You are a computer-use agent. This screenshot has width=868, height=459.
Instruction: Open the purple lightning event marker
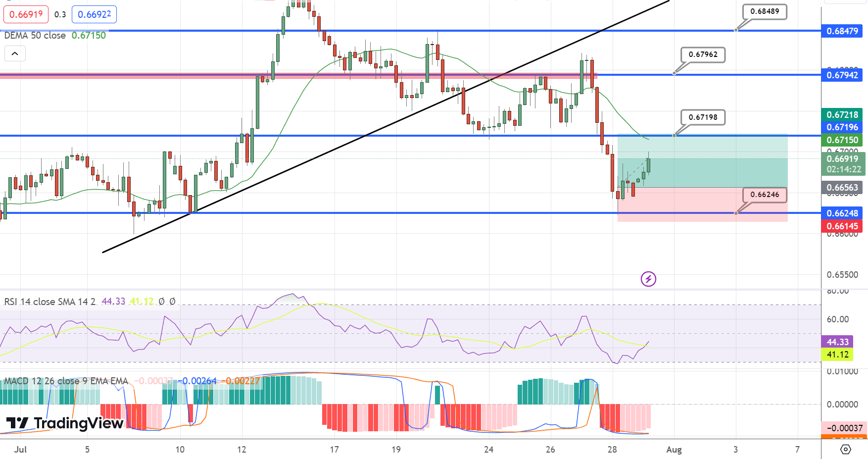click(x=648, y=279)
